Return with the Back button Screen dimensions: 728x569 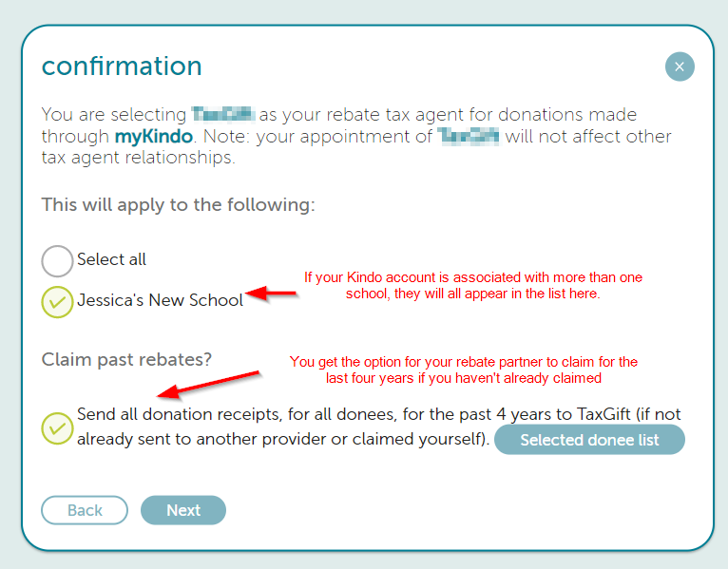[x=85, y=510]
